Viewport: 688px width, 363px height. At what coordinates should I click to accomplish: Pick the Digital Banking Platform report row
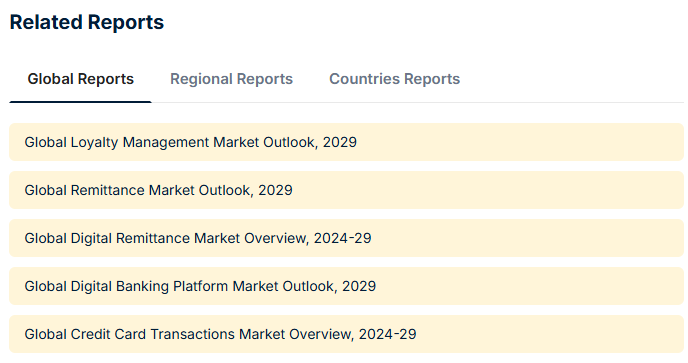tap(346, 286)
